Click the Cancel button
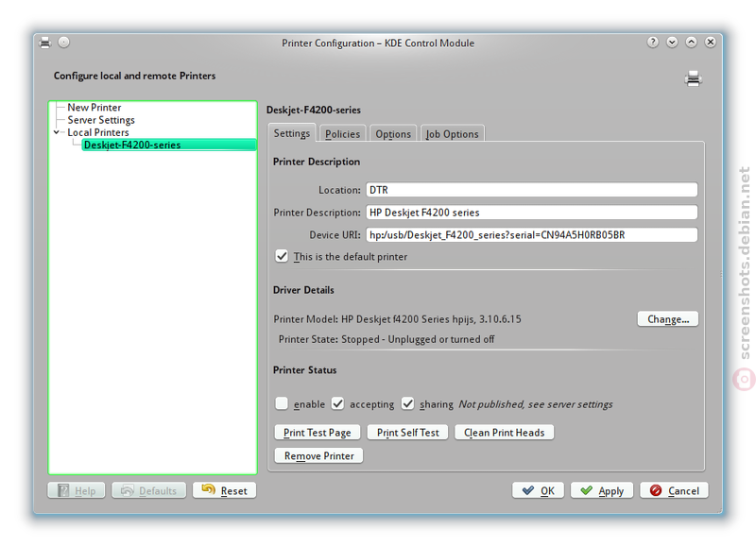Screen dimensions: 756x547 (674, 490)
